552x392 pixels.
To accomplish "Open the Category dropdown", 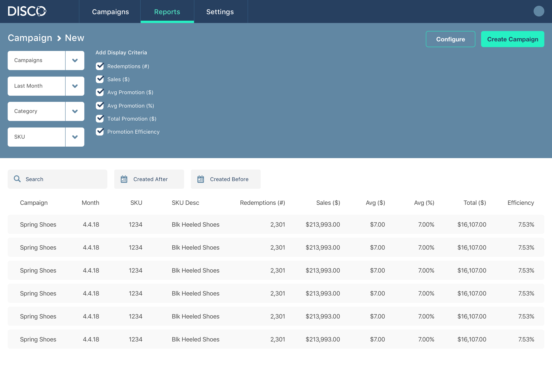I will (75, 111).
